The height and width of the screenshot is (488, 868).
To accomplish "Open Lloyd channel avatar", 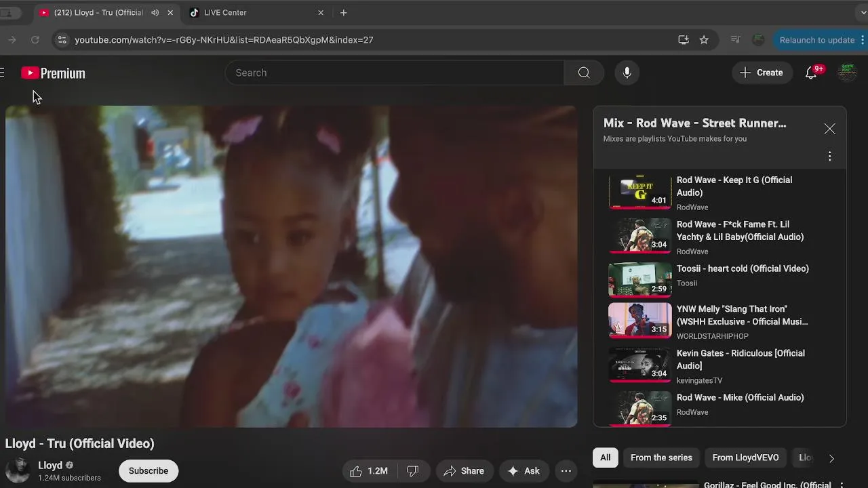I will click(18, 470).
